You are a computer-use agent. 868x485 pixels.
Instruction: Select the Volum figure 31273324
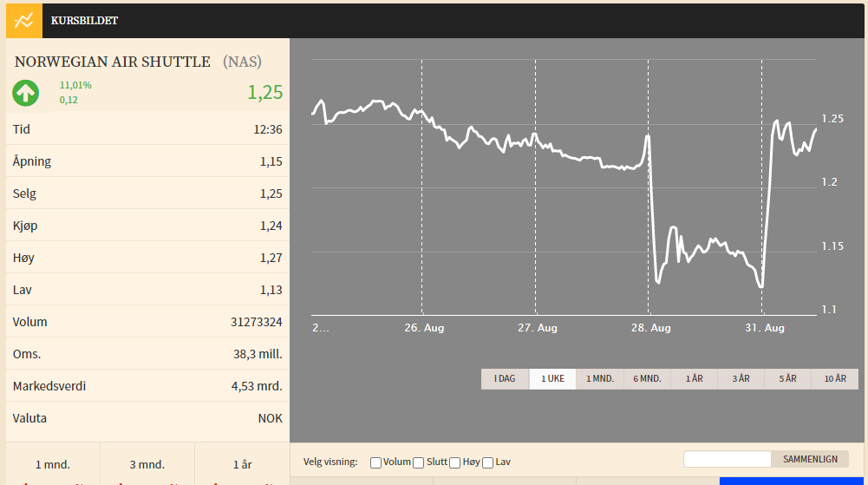tap(257, 322)
